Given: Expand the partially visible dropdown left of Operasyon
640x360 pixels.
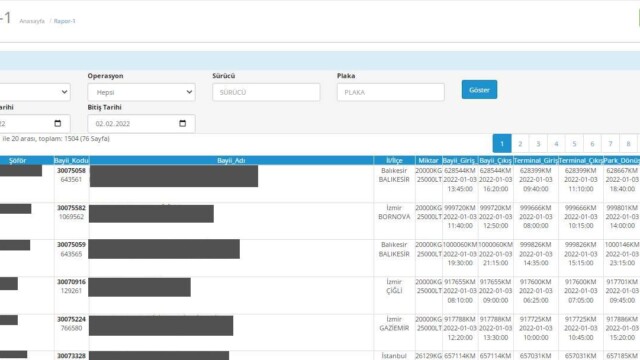Looking at the screenshot, I should click(x=35, y=92).
